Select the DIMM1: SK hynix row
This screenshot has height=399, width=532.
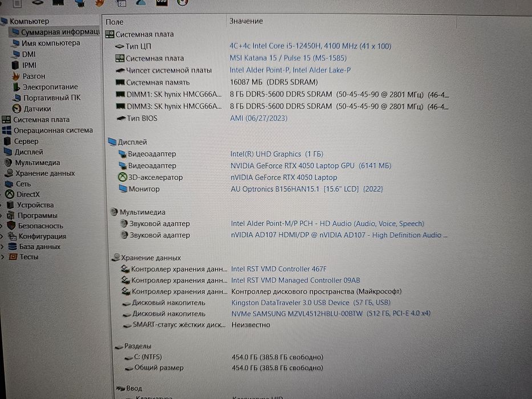point(282,94)
